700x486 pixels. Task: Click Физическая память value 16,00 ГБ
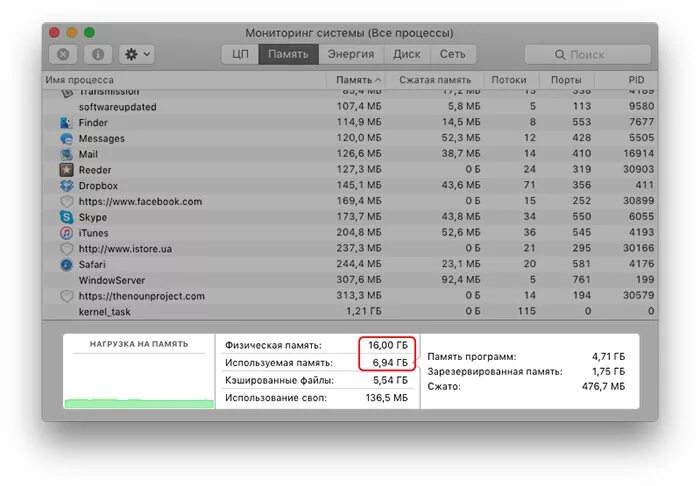point(388,345)
